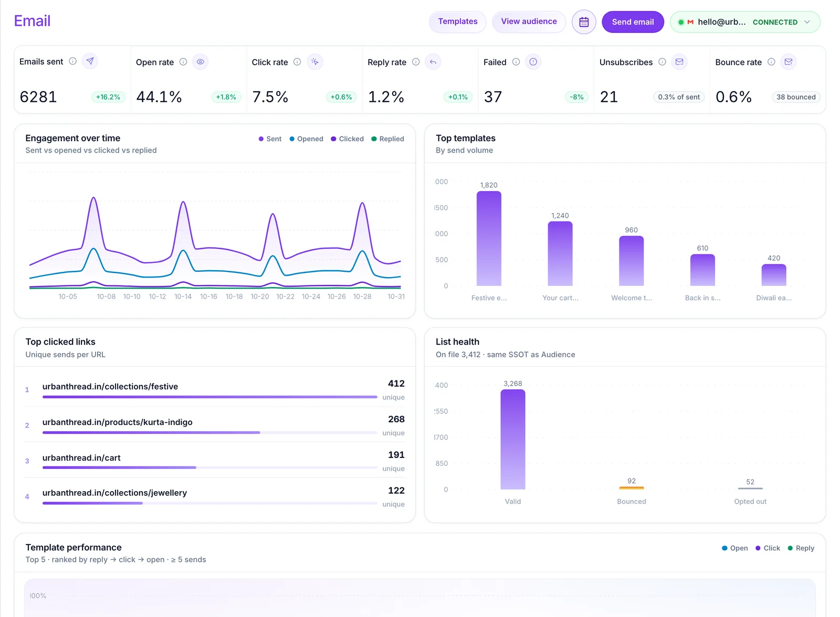Open the urbanthread.in/collections/festive link

click(110, 387)
